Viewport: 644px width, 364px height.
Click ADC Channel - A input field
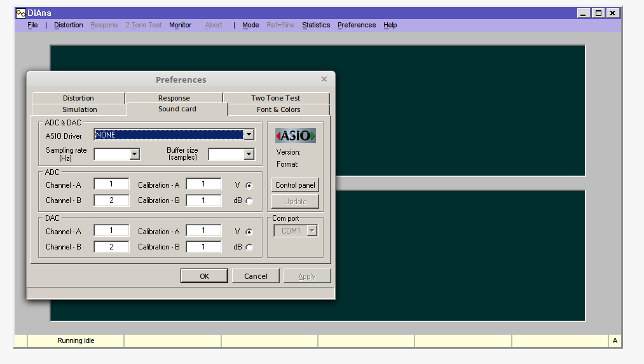(x=111, y=184)
